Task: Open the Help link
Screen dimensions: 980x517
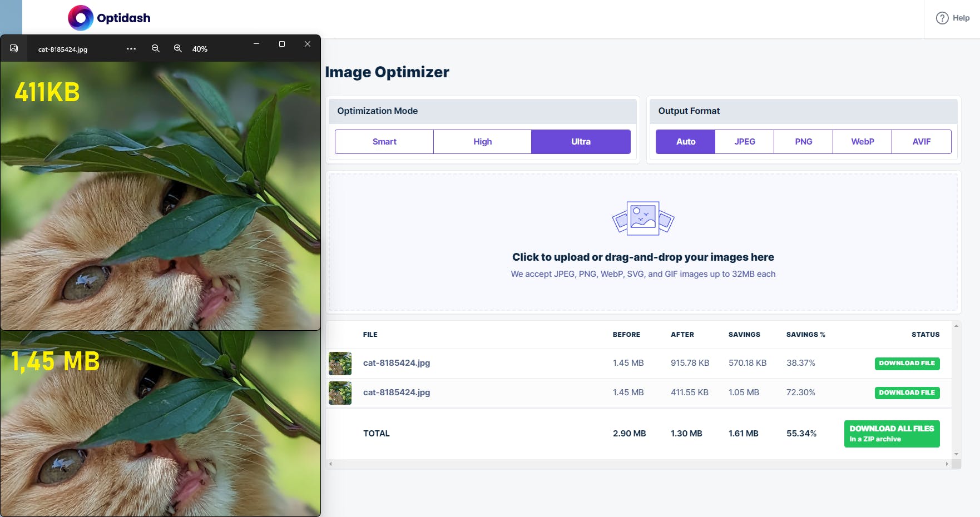Action: coord(953,18)
